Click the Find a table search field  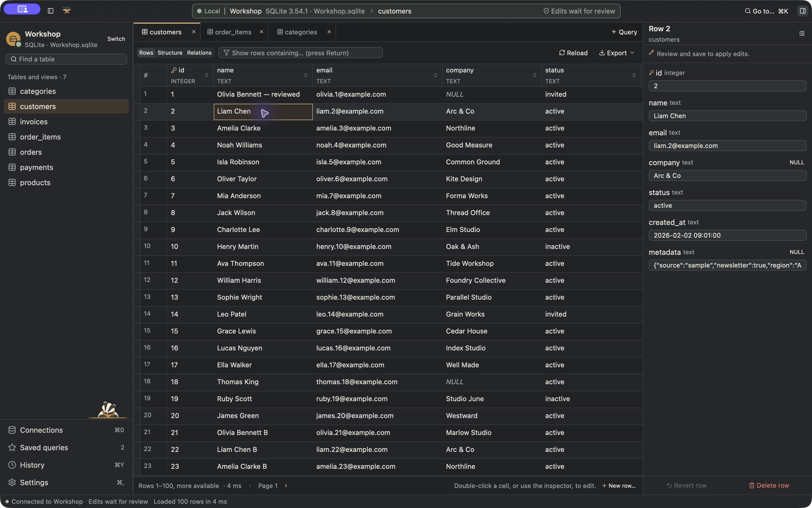pyautogui.click(x=66, y=59)
